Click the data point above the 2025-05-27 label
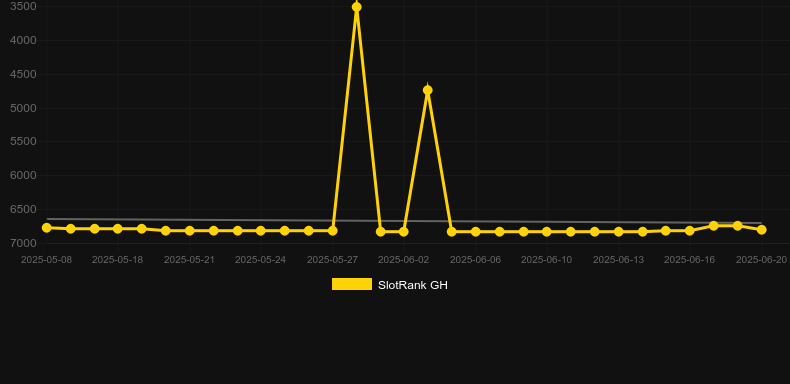This screenshot has height=384, width=790. pyautogui.click(x=333, y=231)
